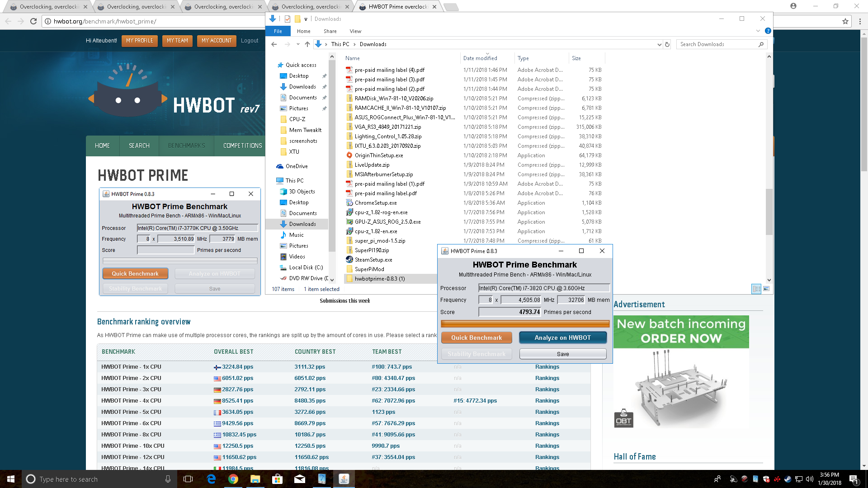868x488 pixels.
Task: Open 3D Objects in navigation pane
Action: (302, 192)
